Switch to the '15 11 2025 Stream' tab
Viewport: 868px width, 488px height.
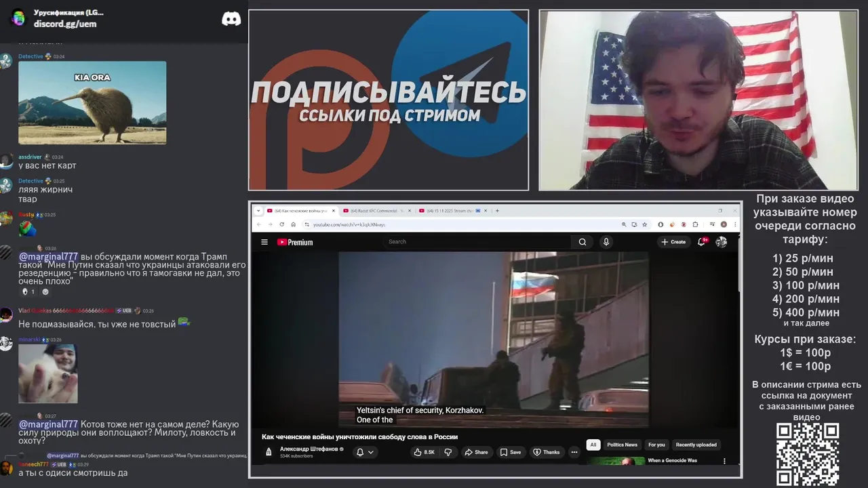(452, 211)
